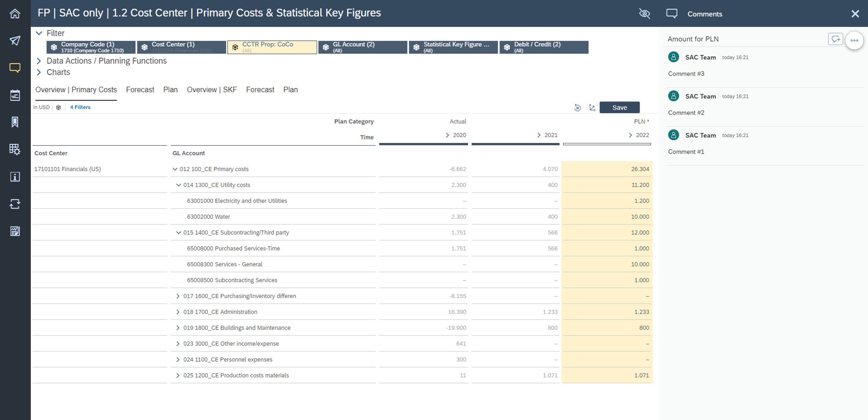Select the Comments icon in the left sidebar
Image resolution: width=868 pixels, height=420 pixels.
[15, 68]
